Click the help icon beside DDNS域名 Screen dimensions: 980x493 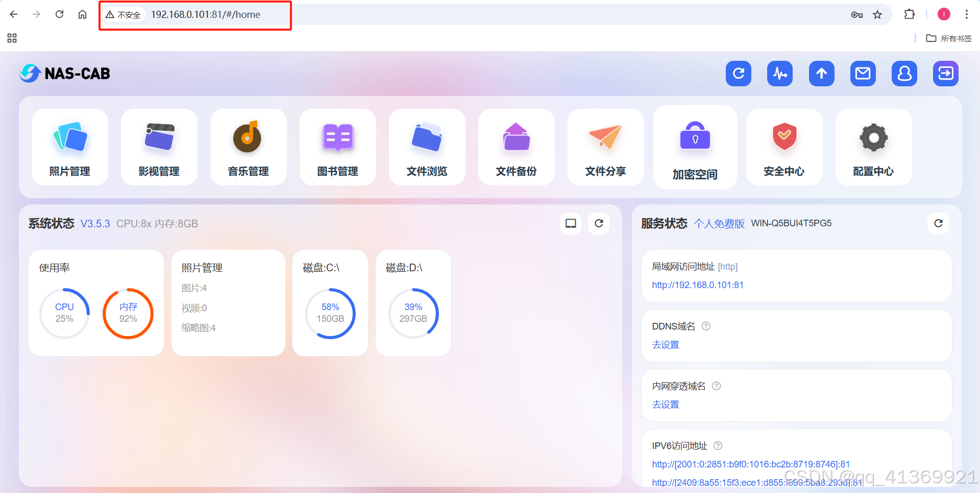click(x=706, y=326)
